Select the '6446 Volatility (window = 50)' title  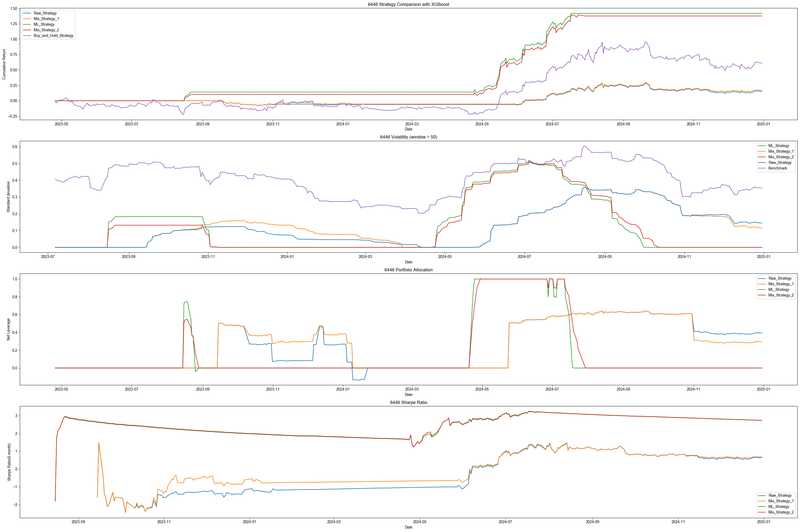[x=409, y=137]
